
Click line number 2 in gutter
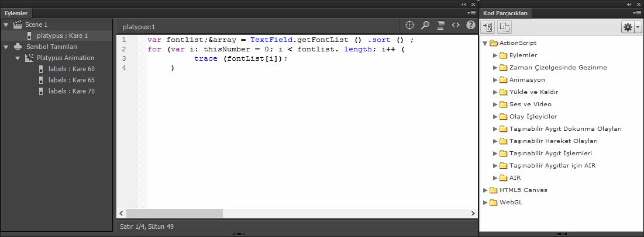tap(124, 49)
